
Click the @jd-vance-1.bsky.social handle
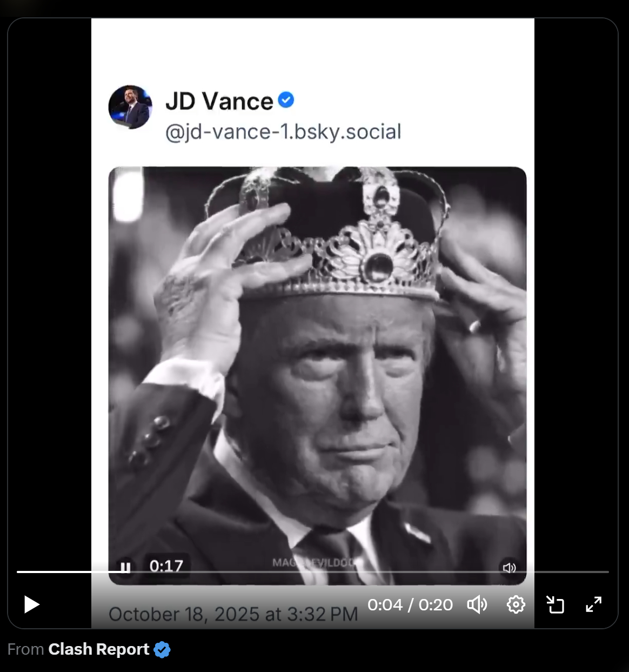click(283, 132)
